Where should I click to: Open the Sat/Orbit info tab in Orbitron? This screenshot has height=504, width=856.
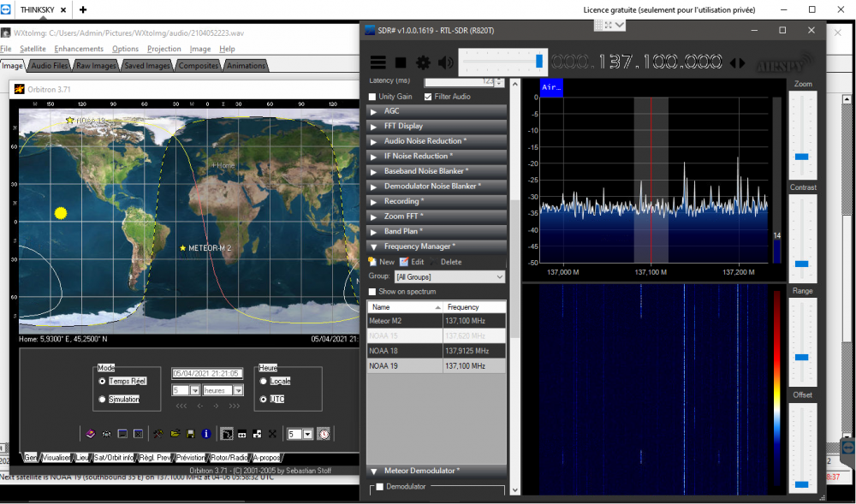114,458
